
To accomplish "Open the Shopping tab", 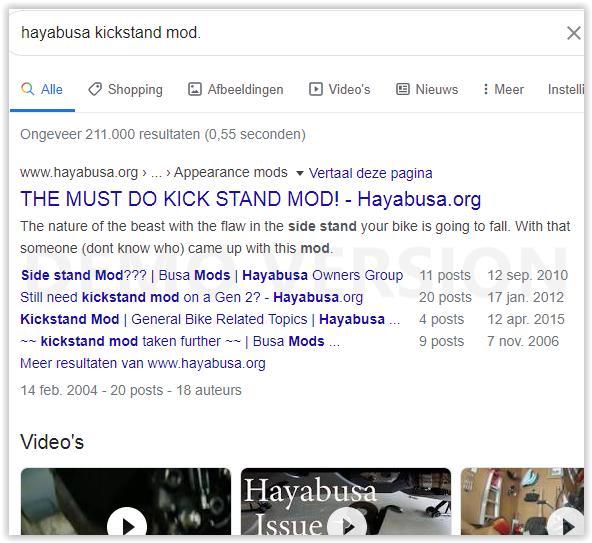I will tap(125, 89).
